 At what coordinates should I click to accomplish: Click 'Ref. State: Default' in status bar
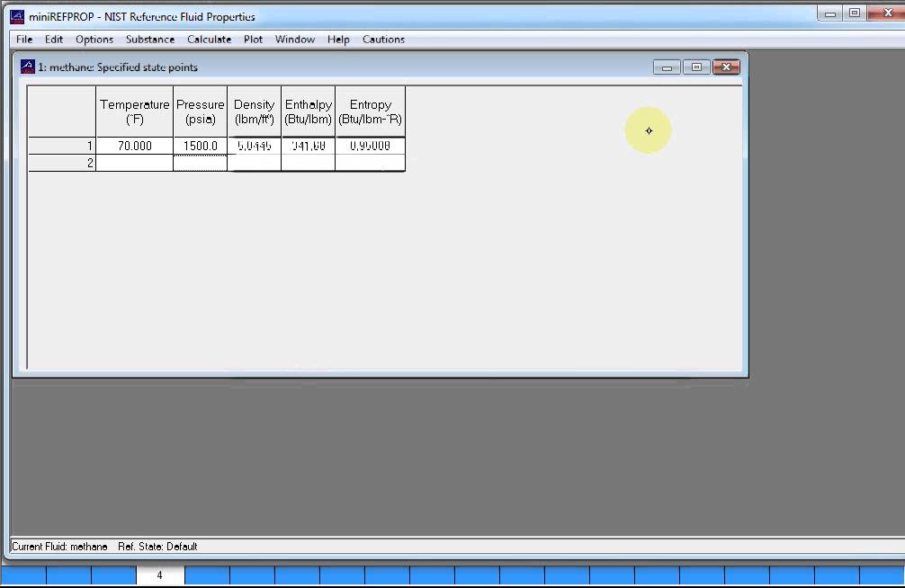[x=157, y=547]
